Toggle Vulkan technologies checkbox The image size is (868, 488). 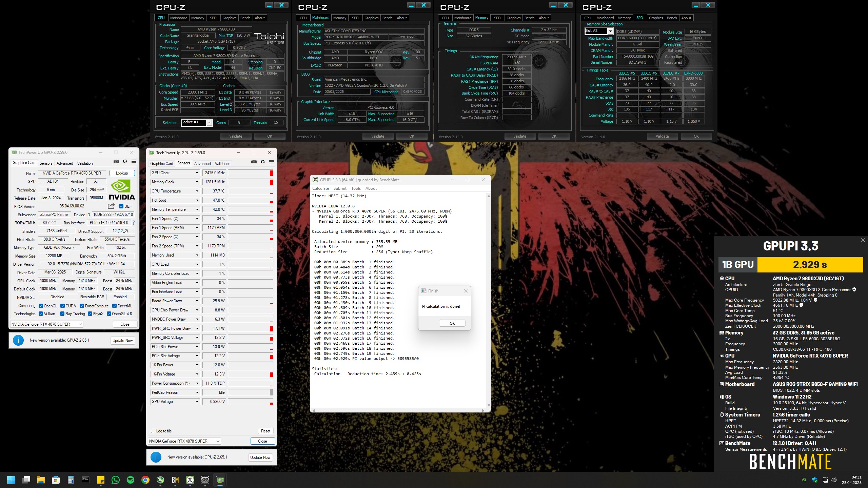pos(41,314)
